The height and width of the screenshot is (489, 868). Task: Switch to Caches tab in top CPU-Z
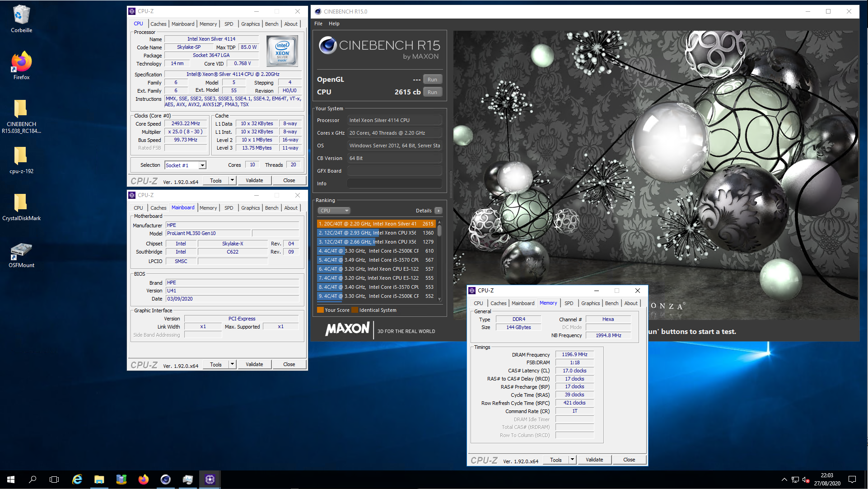click(x=158, y=24)
